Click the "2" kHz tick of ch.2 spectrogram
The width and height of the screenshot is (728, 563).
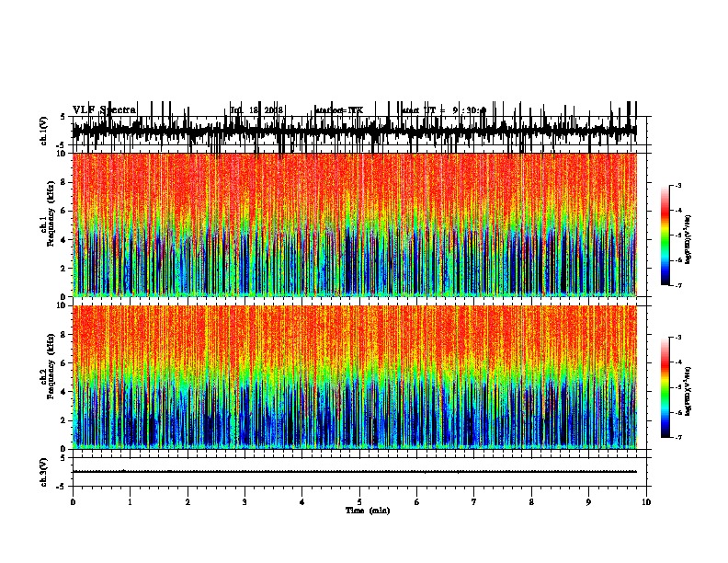[64, 420]
